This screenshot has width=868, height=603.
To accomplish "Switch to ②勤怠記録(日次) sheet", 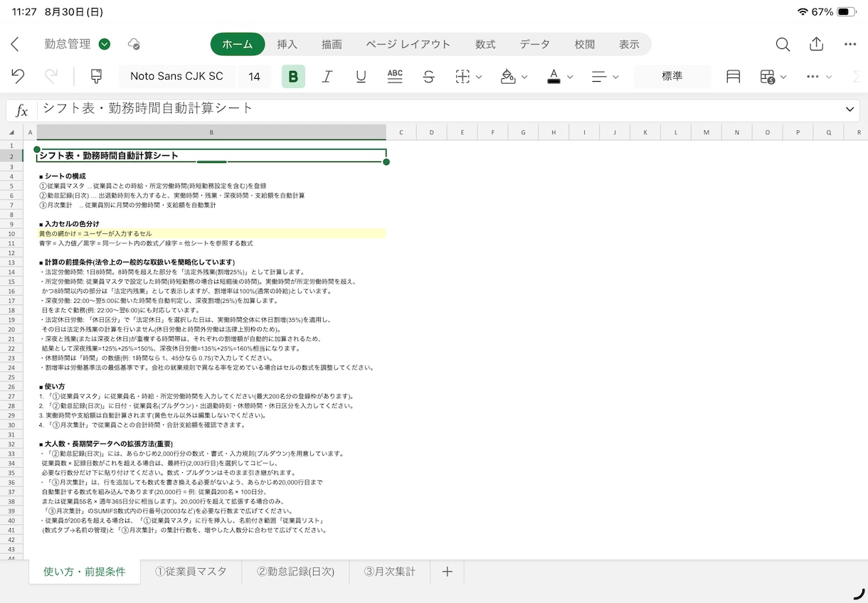I will (295, 572).
